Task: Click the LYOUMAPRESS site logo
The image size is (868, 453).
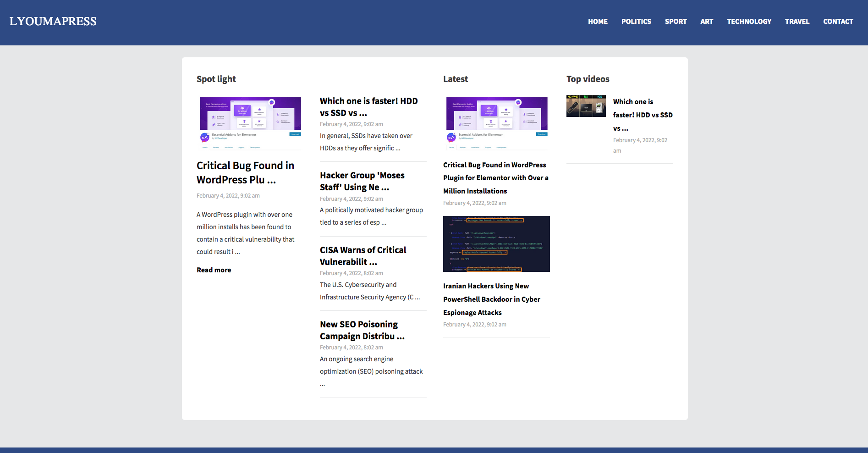Action: 53,22
